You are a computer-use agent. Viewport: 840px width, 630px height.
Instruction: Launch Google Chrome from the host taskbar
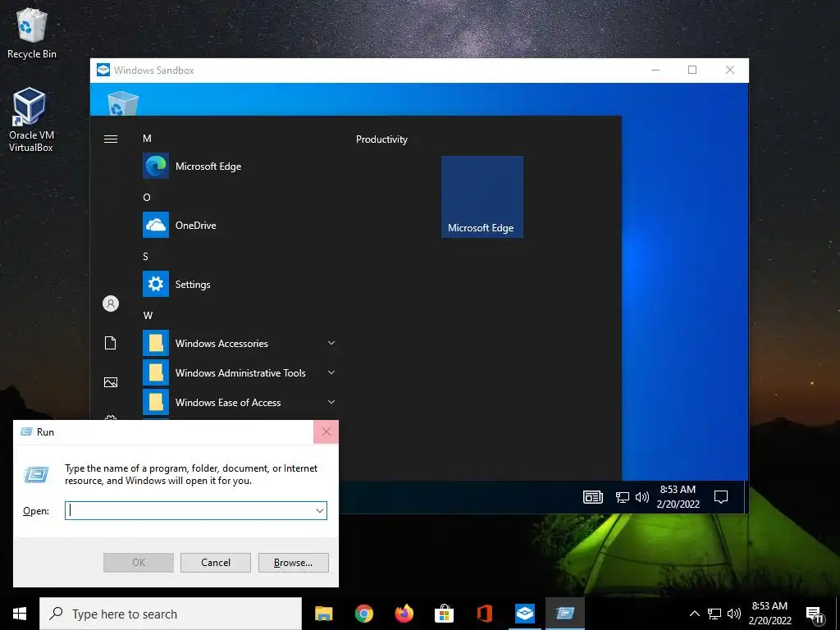[x=363, y=614]
